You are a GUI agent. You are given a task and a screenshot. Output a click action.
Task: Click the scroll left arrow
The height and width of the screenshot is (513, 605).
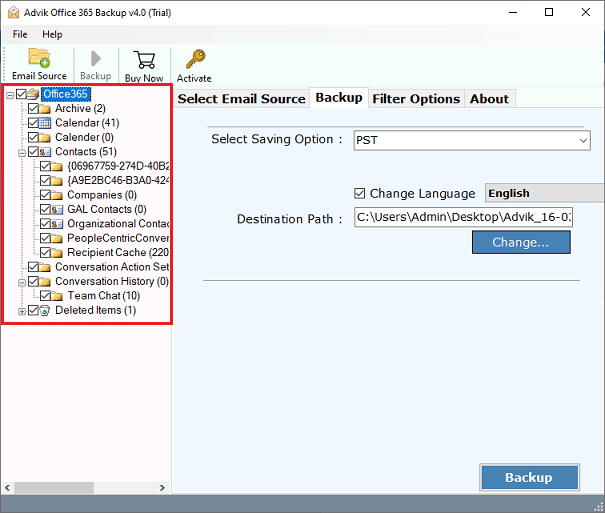pyautogui.click(x=8, y=488)
